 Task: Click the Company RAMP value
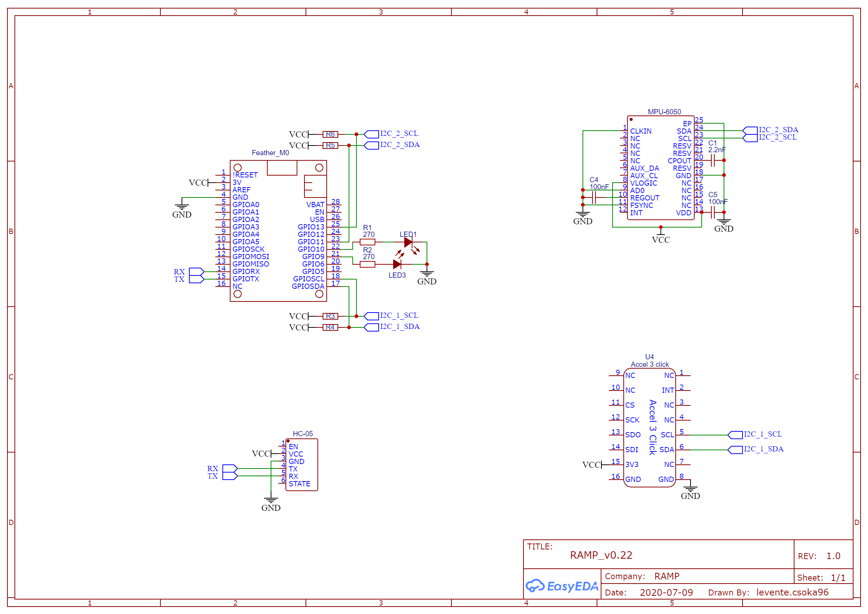(x=667, y=576)
